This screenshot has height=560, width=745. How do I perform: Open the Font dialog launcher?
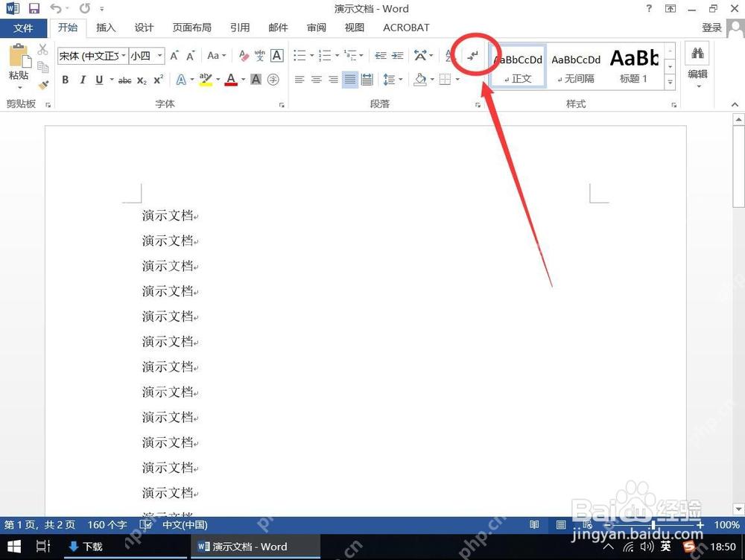282,105
